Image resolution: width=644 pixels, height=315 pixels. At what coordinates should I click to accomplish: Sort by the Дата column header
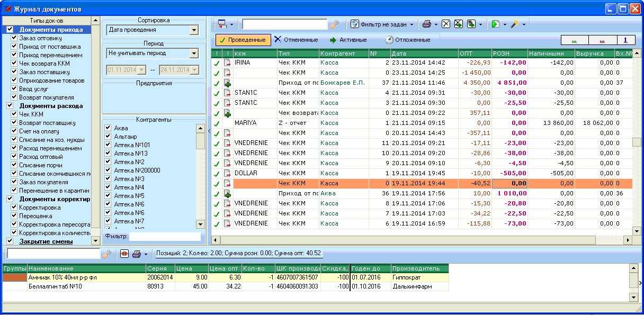pos(424,53)
